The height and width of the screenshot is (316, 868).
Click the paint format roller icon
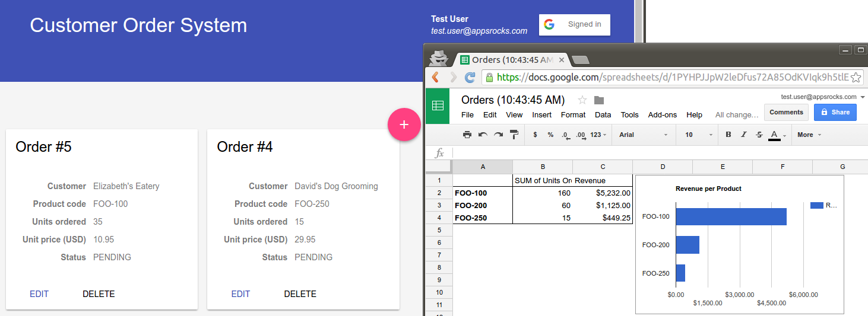[x=514, y=135]
